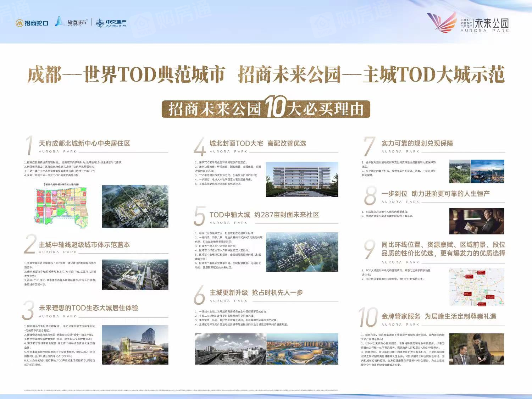Click the large numeral 8
Screen dimensions: 532x399
(x=370, y=196)
